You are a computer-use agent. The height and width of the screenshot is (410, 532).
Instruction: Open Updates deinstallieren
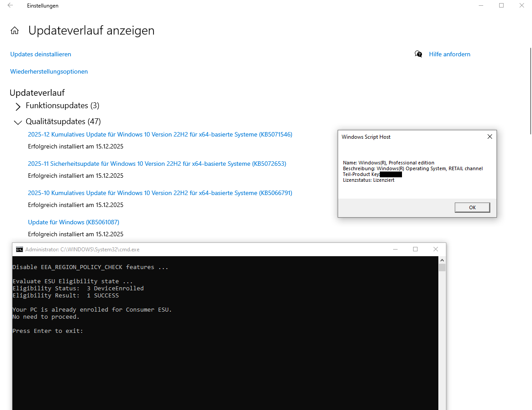pyautogui.click(x=40, y=54)
